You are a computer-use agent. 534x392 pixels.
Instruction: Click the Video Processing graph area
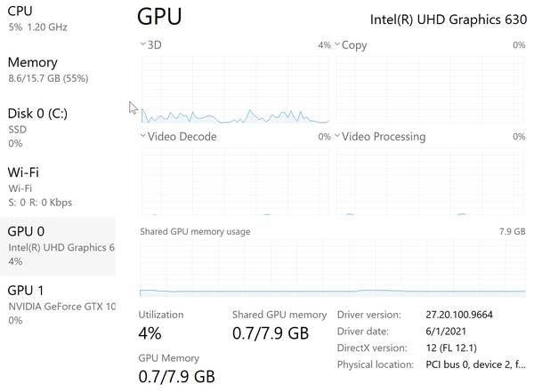[430, 180]
